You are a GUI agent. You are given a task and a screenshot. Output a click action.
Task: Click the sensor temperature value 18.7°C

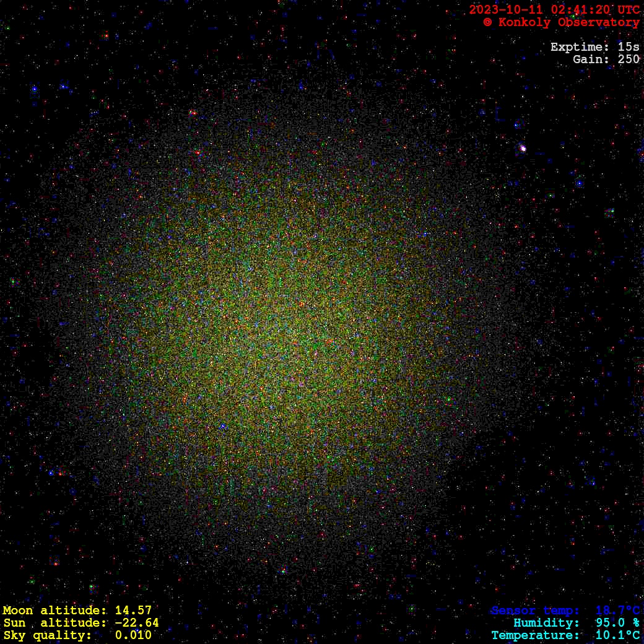click(x=617, y=611)
